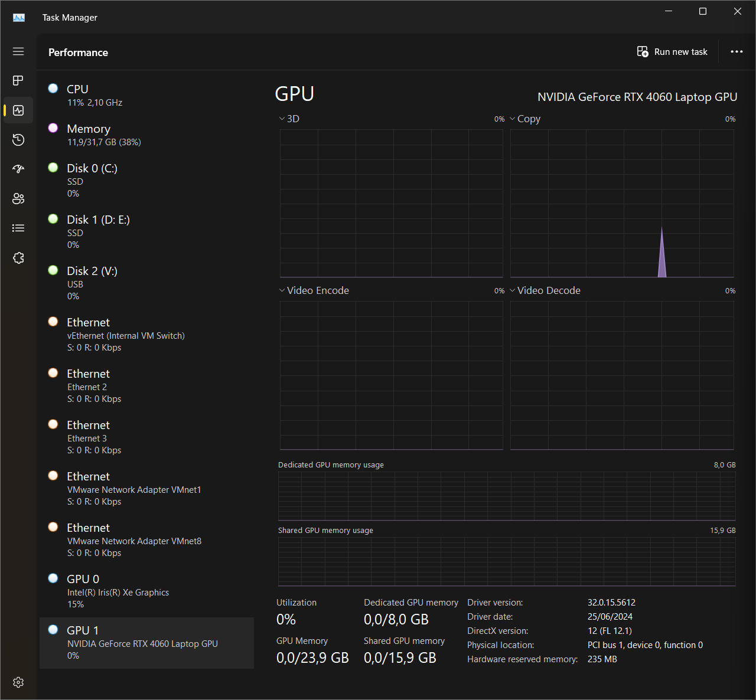
Task: Click the 8,0 GB dedicated memory maximum label
Action: point(725,465)
